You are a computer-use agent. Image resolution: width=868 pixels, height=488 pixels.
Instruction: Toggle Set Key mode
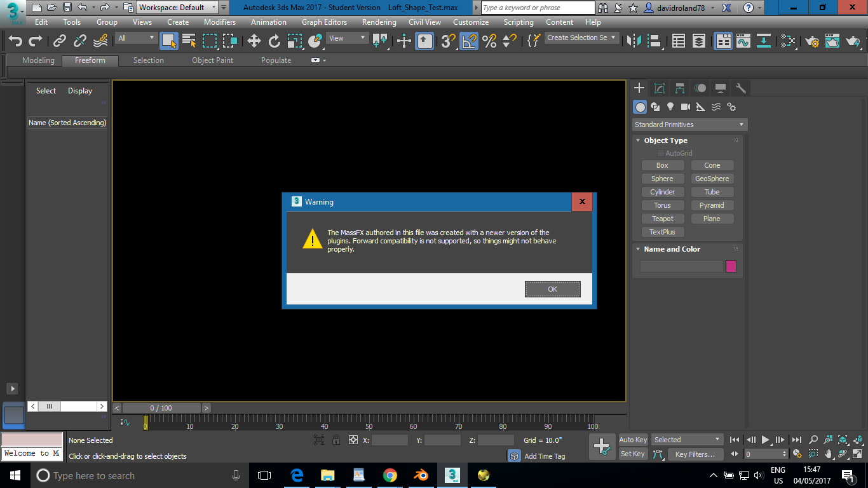click(633, 454)
